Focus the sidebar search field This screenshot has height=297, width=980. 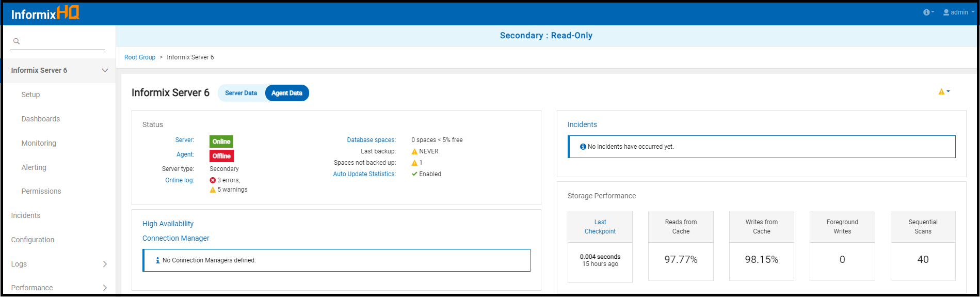62,41
